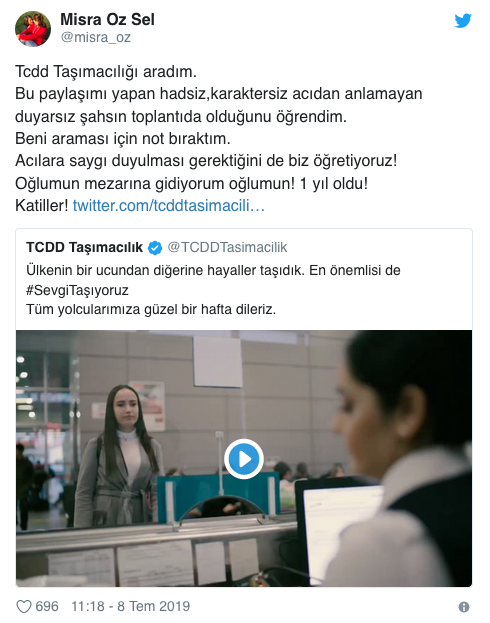Follow the twitter.com/tcddtasimacili… link

[x=169, y=206]
